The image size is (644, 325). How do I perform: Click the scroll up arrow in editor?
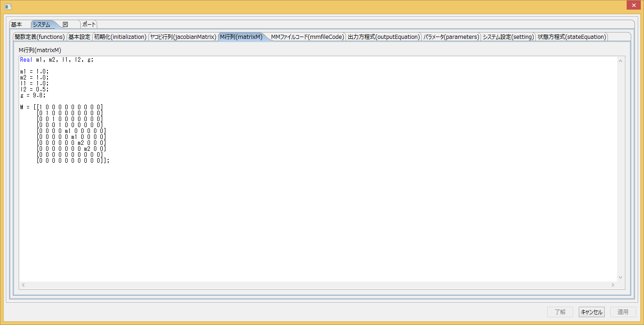pyautogui.click(x=620, y=61)
